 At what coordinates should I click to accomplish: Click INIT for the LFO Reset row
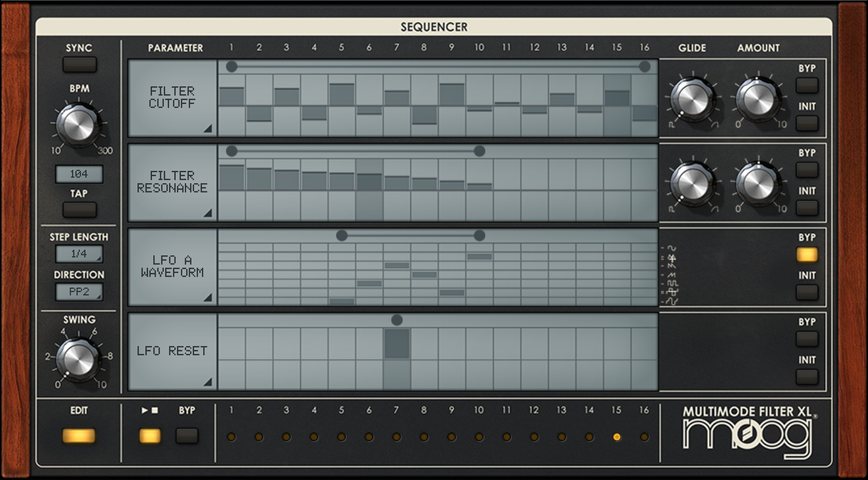[807, 377]
